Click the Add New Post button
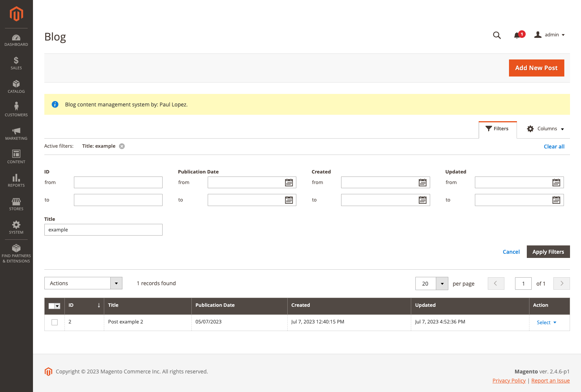Viewport: 581px width, 392px height. 536,68
